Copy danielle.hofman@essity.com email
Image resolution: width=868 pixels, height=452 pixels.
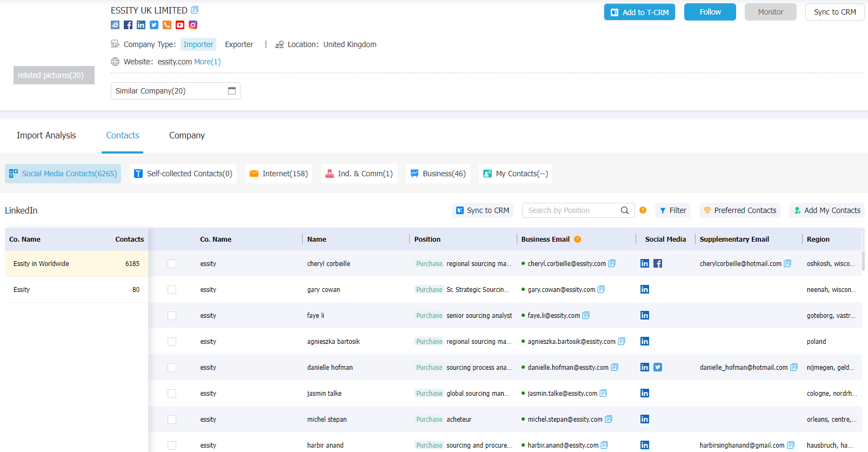coord(615,367)
